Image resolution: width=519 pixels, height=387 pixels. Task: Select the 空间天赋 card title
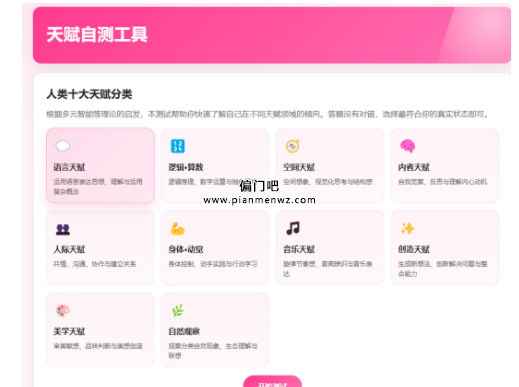[299, 167]
